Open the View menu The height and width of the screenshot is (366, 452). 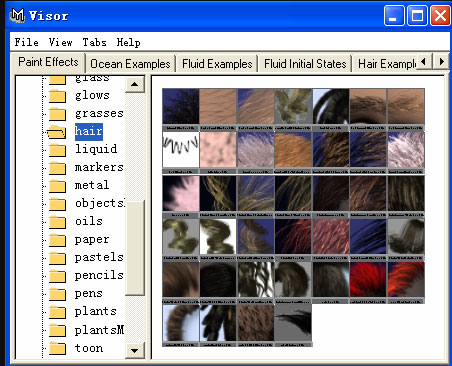pyautogui.click(x=60, y=42)
